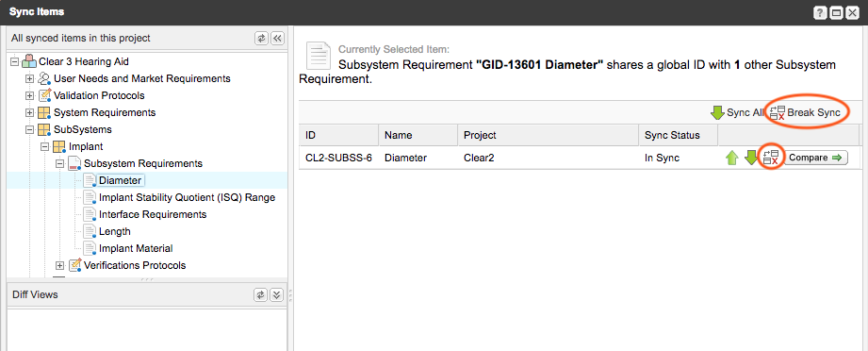The width and height of the screenshot is (868, 351).
Task: Select the Interface Requirements tree item
Action: pos(153,214)
